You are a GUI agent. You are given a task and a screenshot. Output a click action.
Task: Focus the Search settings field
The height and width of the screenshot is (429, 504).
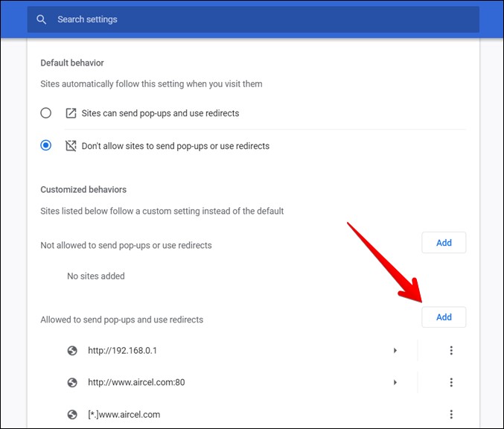point(253,19)
